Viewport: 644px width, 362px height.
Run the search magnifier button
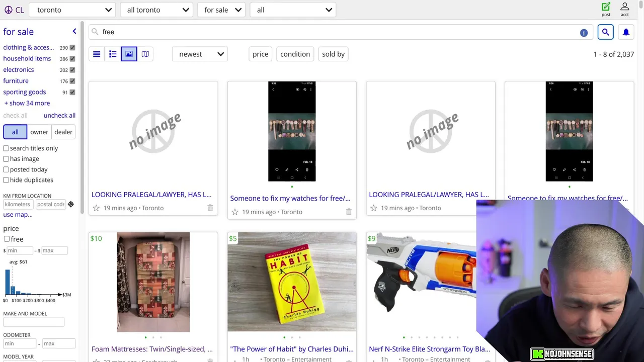[605, 32]
